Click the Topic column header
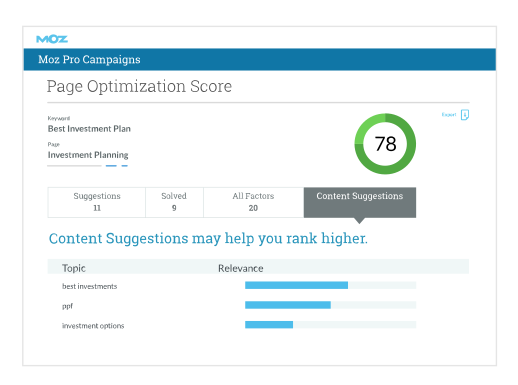The width and height of the screenshot is (518, 385). pos(74,268)
